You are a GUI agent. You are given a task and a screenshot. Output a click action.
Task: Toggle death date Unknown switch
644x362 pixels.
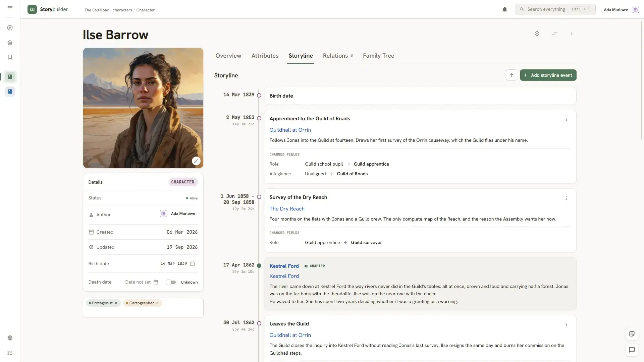click(x=171, y=282)
